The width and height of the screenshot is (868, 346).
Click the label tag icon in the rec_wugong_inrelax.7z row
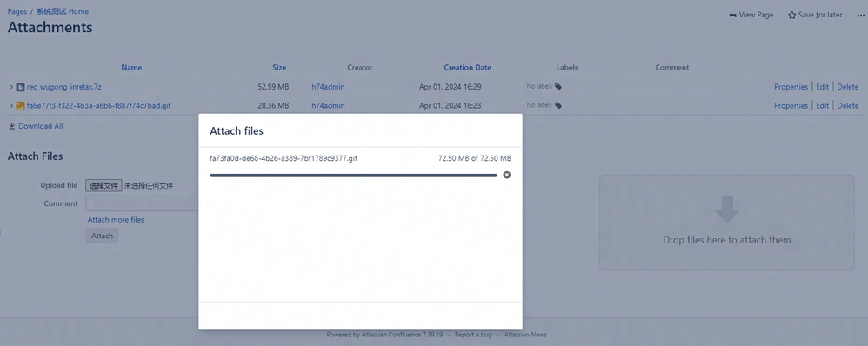coord(558,87)
